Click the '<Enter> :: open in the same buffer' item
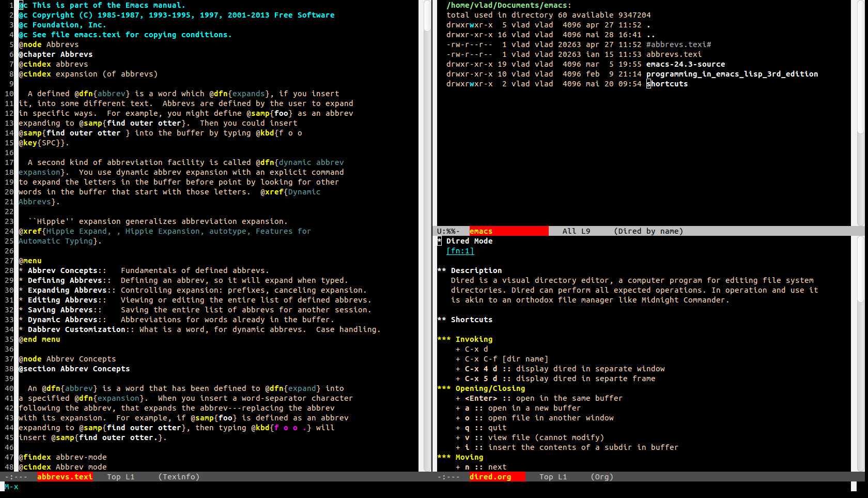This screenshot has height=498, width=868. pyautogui.click(x=539, y=398)
